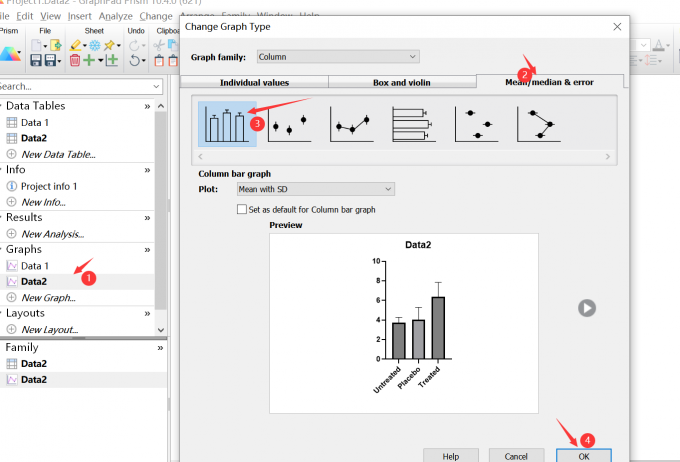Open the Analyze menu
This screenshot has height=462, width=680.
point(116,16)
